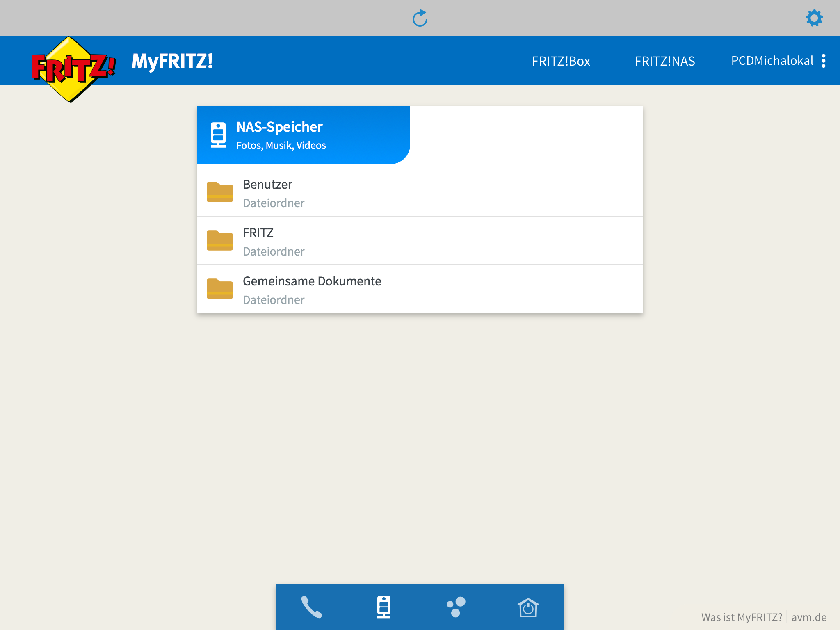The width and height of the screenshot is (840, 630).
Task: Click the NAS-Speicher header tab
Action: pos(304,135)
